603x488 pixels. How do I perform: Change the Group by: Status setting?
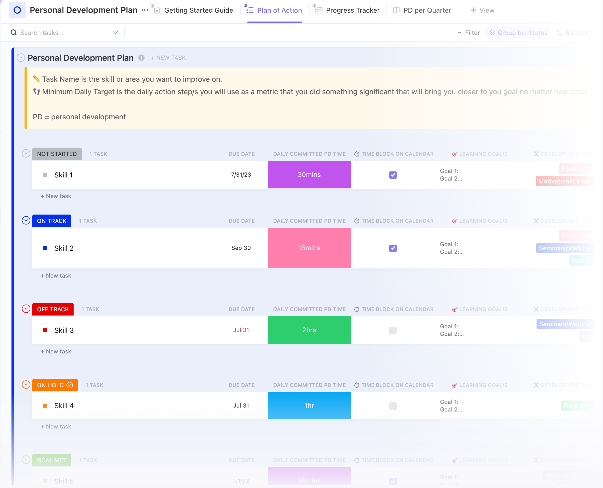point(518,33)
